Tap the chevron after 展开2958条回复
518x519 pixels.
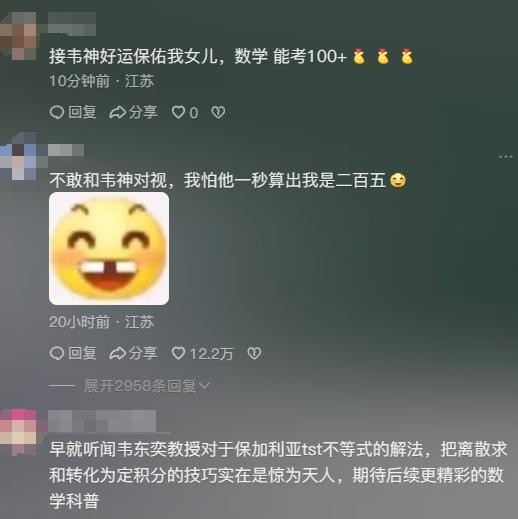pos(204,386)
